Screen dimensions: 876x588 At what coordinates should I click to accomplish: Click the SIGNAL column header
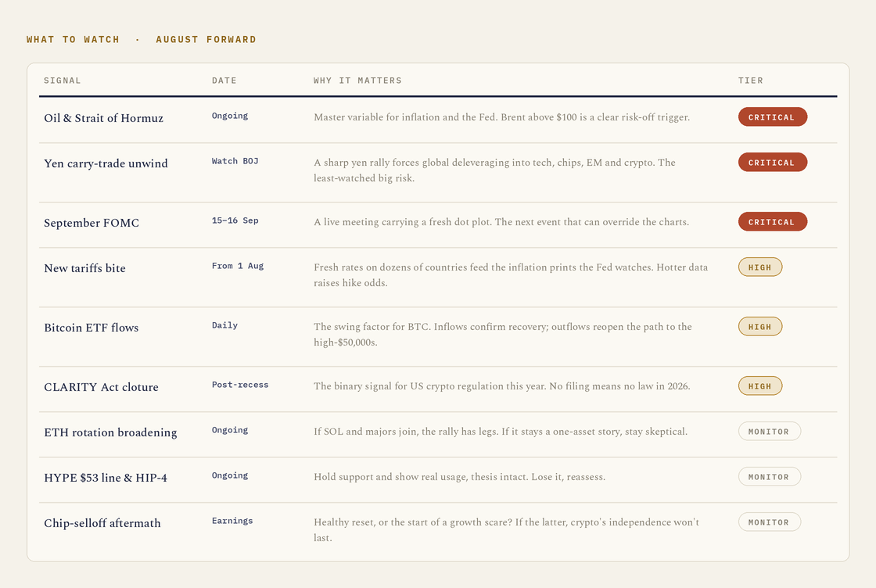[62, 81]
